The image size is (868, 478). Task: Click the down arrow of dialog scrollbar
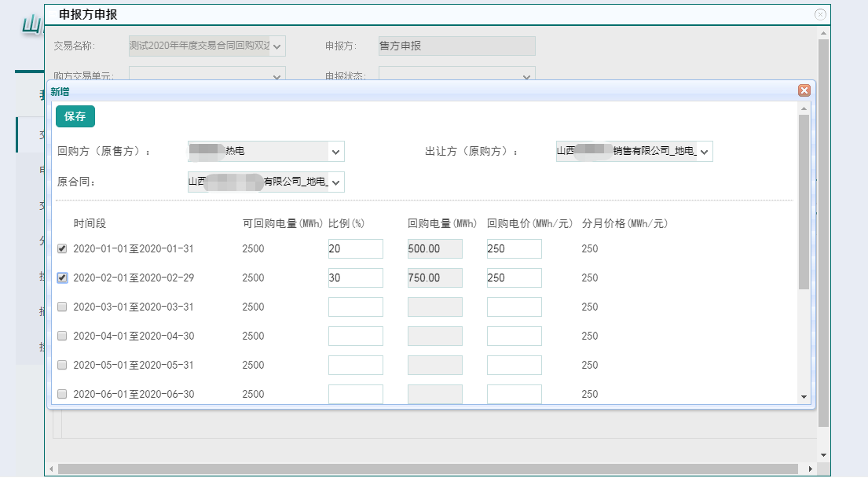[x=804, y=397]
